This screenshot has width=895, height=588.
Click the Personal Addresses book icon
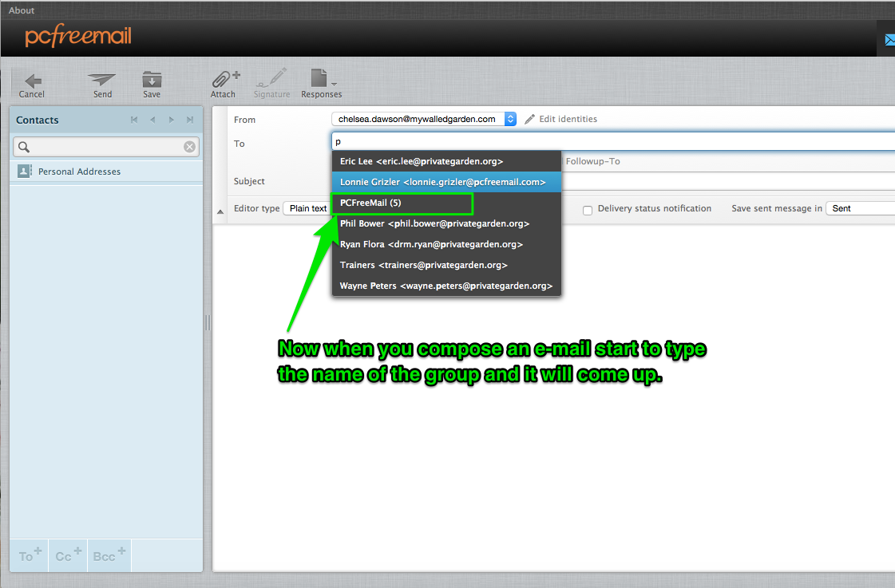(x=25, y=171)
